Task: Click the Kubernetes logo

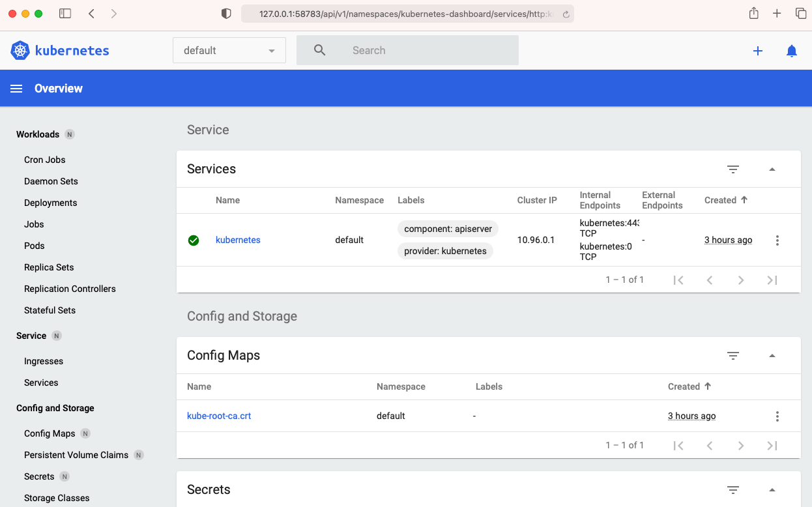Action: tap(60, 51)
